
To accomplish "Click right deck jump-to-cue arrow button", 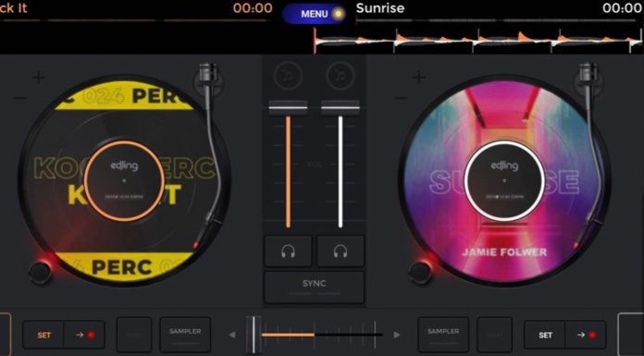I will [586, 335].
